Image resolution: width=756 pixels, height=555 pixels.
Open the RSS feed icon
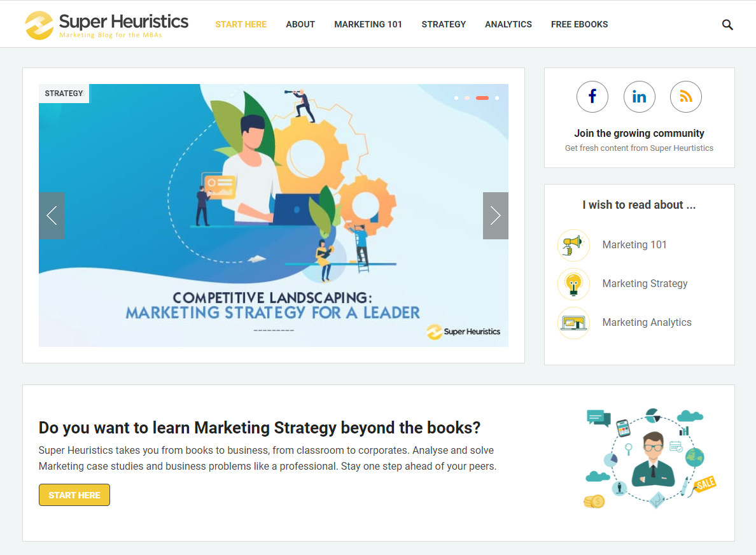coord(685,97)
